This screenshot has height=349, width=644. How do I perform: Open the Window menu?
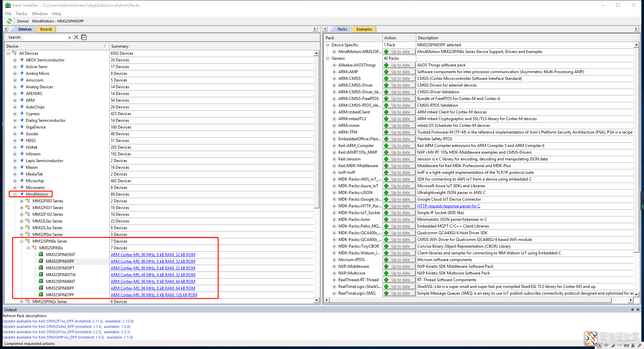point(40,14)
